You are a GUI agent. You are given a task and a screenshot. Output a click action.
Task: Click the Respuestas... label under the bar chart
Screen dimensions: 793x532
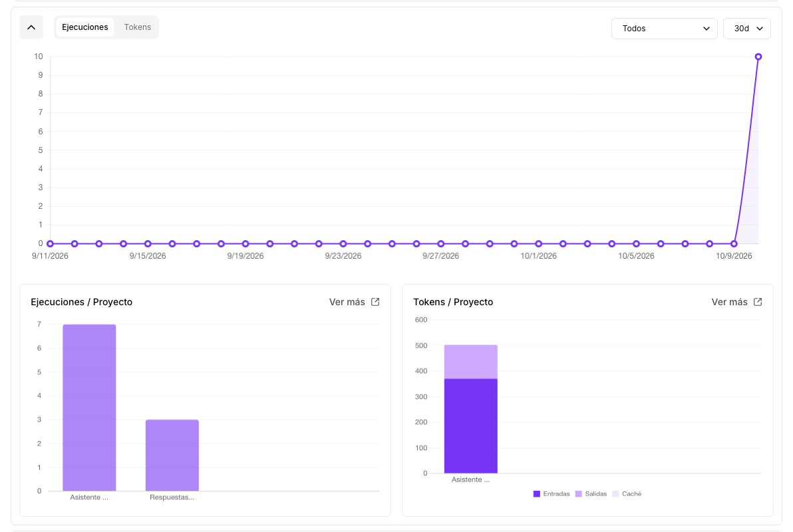172,497
